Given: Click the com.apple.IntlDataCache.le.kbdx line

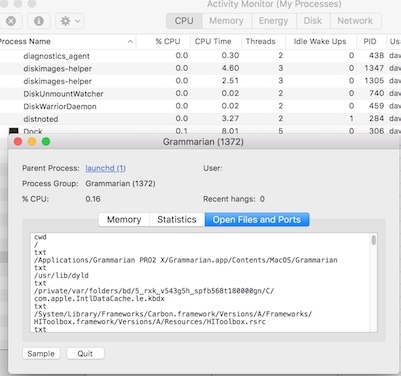Looking at the screenshot, I should (99, 299).
